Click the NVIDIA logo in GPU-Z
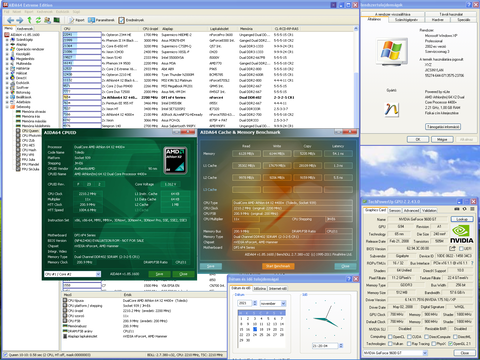The width and height of the screenshot is (480, 360). (462, 234)
